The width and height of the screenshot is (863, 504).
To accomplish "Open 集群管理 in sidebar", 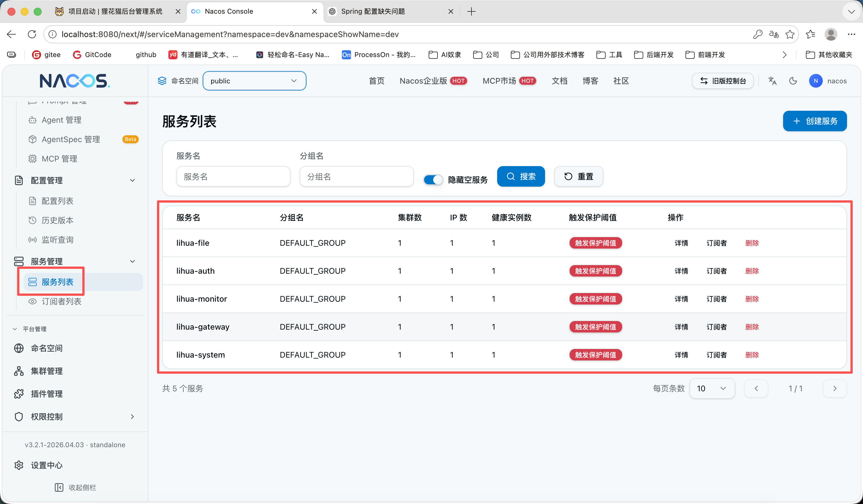I will 38,371.
